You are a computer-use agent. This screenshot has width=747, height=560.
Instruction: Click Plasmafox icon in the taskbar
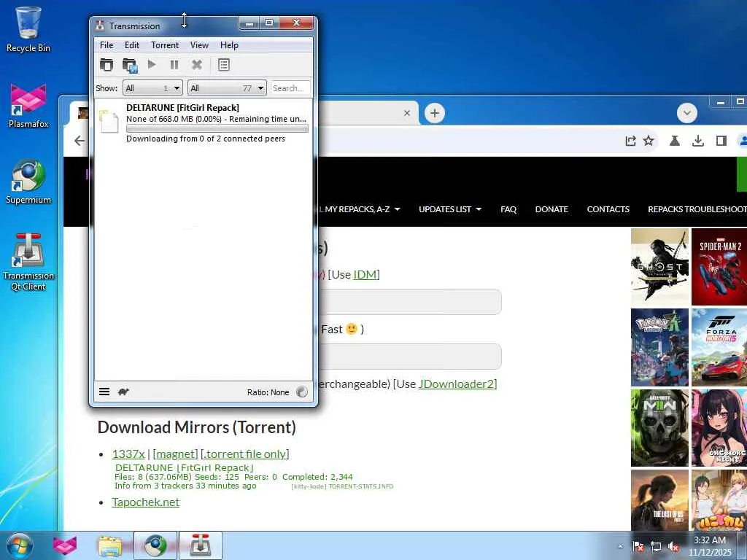[x=65, y=545]
